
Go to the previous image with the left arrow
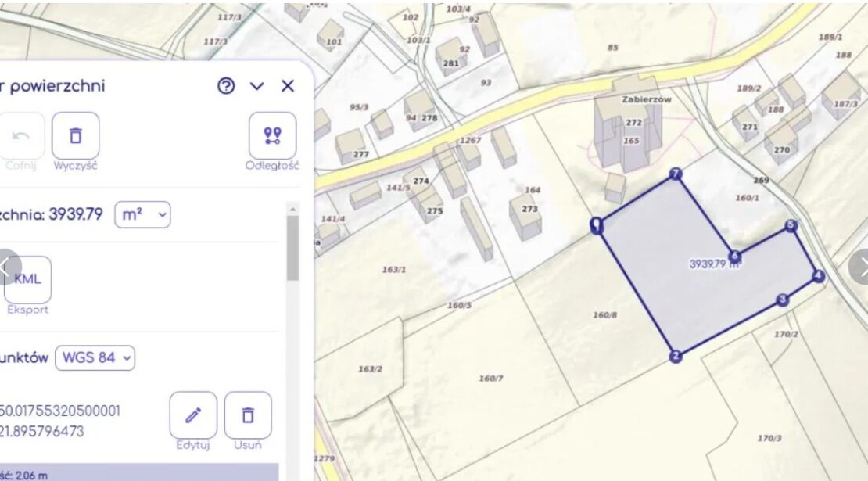click(x=7, y=267)
